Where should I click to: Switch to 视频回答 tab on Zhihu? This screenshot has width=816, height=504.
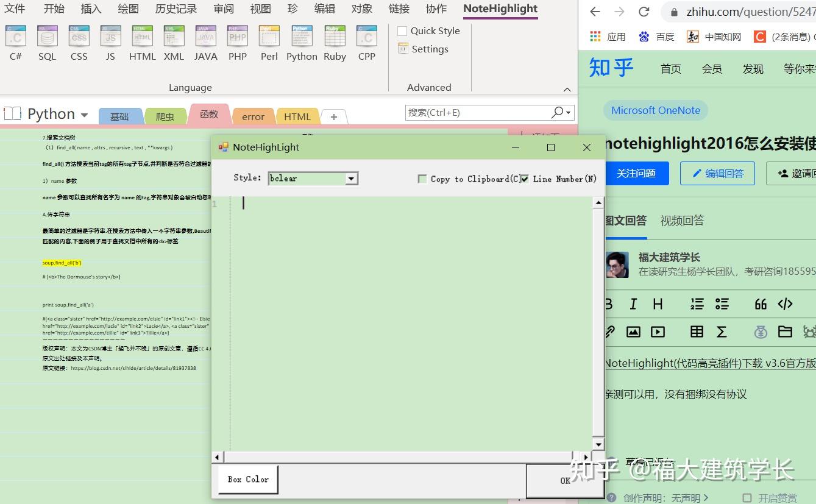tap(682, 221)
